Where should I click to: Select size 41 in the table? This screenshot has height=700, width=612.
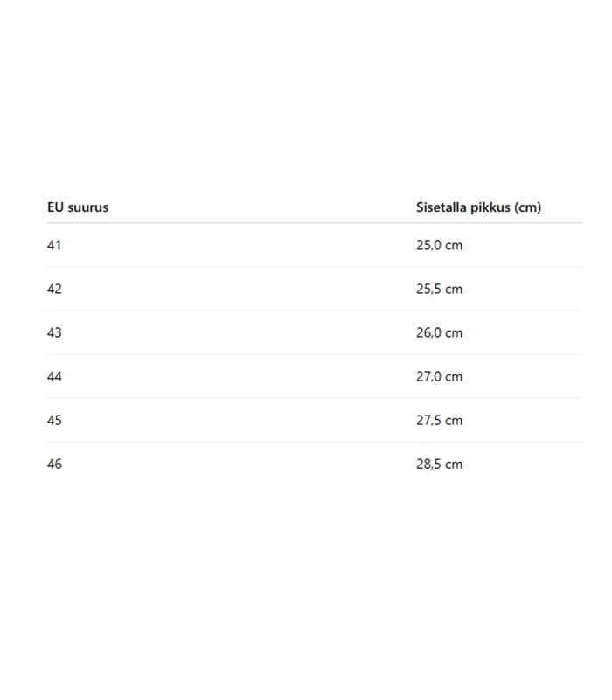coord(54,245)
